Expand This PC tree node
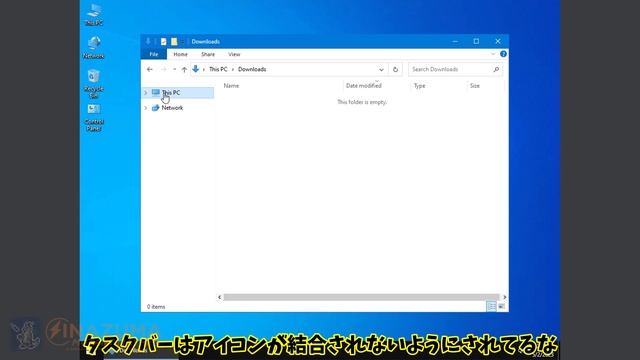 146,93
